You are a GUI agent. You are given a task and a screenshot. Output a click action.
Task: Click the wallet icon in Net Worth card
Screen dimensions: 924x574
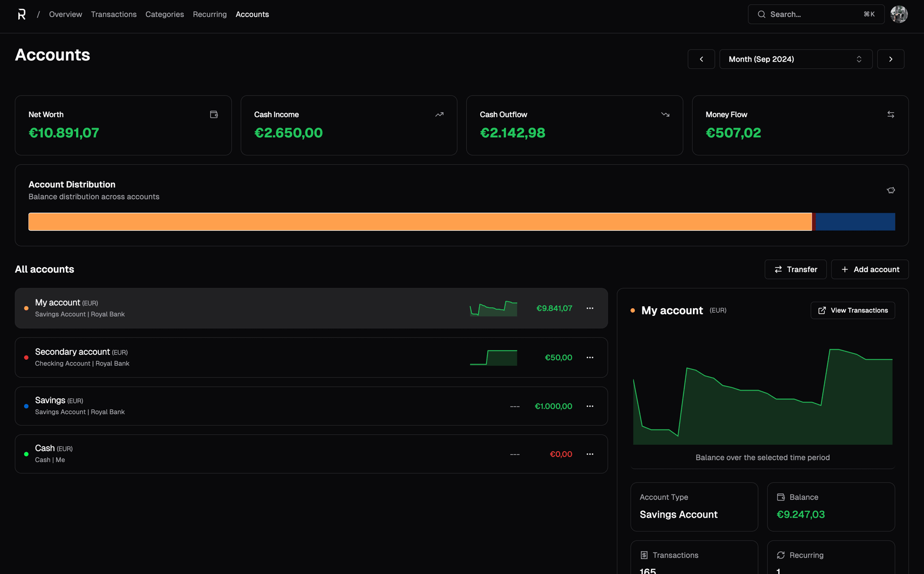[x=214, y=115]
